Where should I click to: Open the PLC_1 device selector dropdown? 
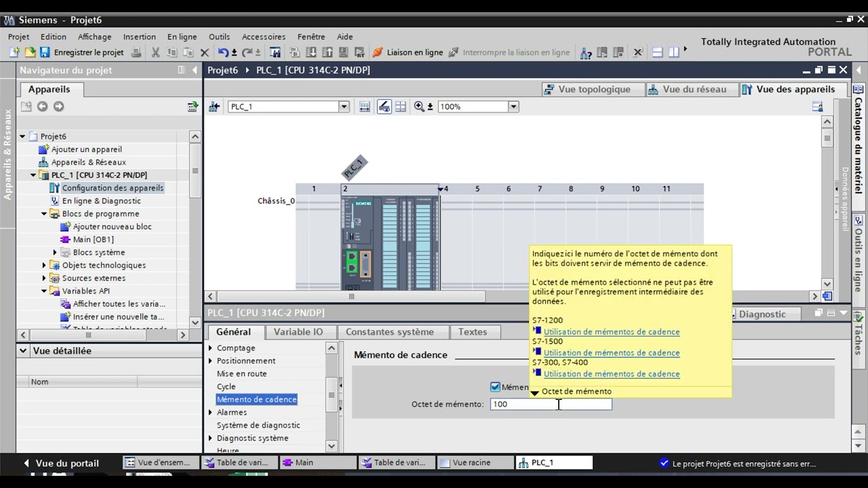344,106
